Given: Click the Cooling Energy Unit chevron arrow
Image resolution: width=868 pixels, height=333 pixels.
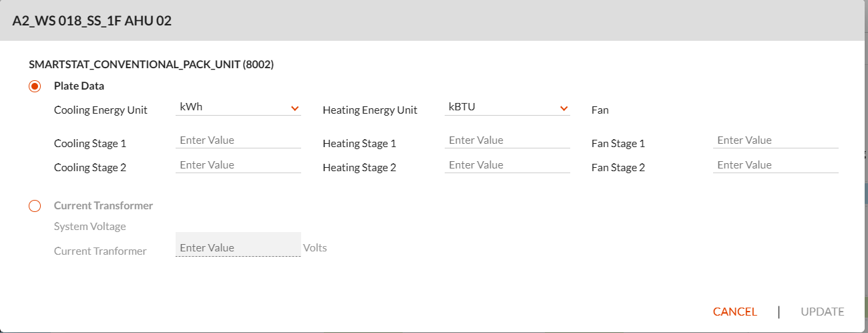Looking at the screenshot, I should 294,108.
